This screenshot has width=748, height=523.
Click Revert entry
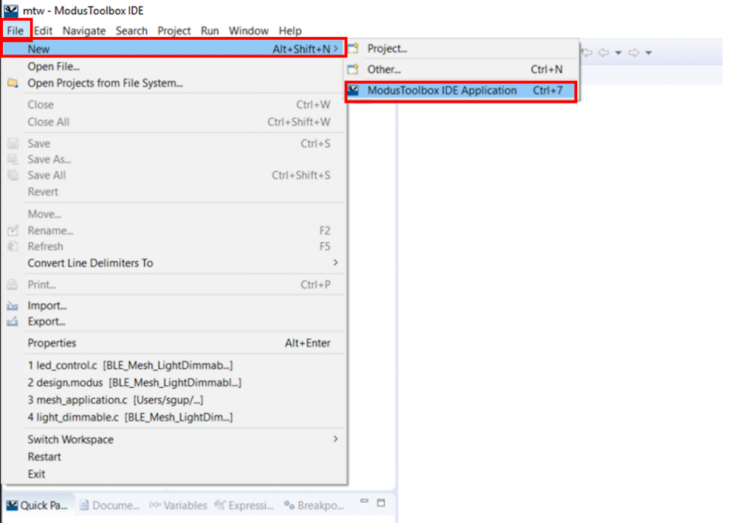pyautogui.click(x=174, y=192)
